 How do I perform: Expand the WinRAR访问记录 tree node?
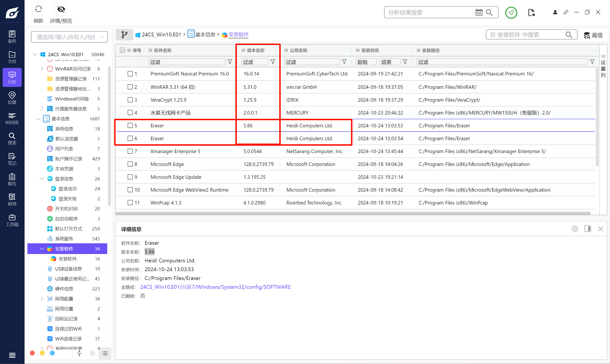[x=42, y=69]
